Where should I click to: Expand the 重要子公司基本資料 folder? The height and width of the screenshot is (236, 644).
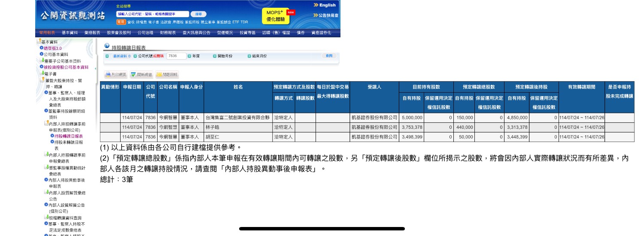42,61
